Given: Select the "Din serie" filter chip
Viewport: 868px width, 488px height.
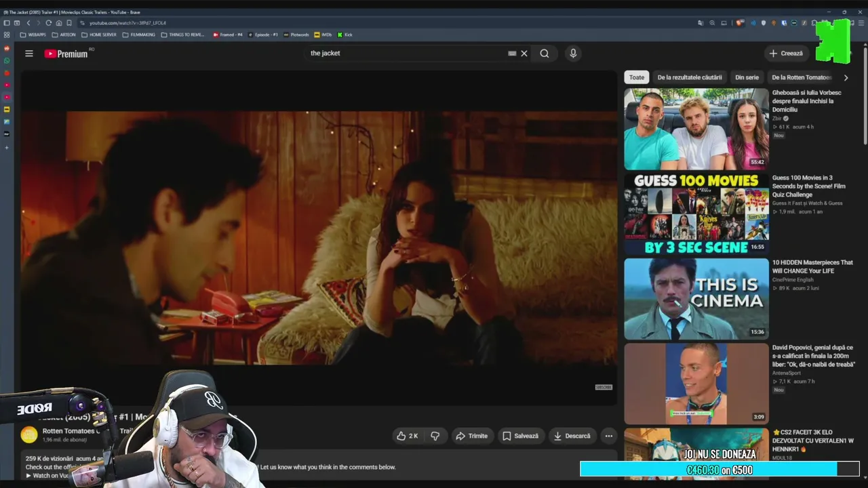Looking at the screenshot, I should point(747,77).
